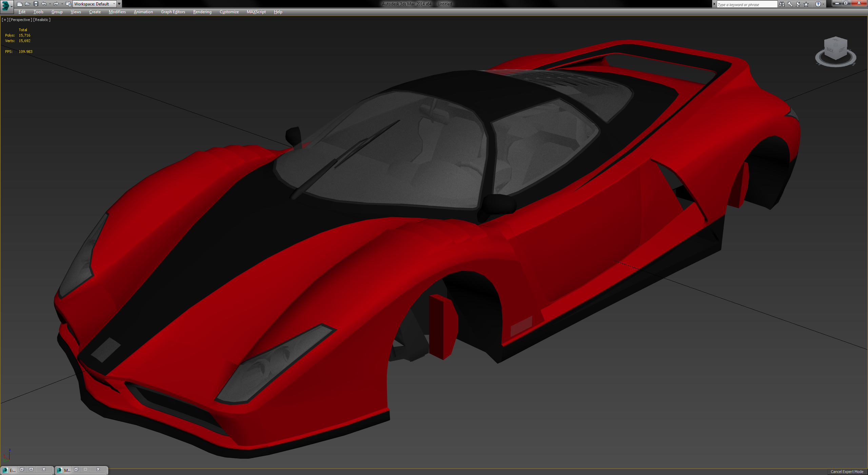Open Communication Center satellite dish icon
The width and height of the screenshot is (868, 475).
798,4
